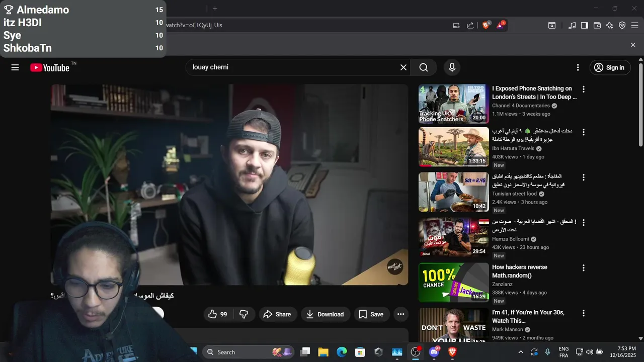Switch to Brave browser on taskbar
Screen dimensions: 644x362
452,352
